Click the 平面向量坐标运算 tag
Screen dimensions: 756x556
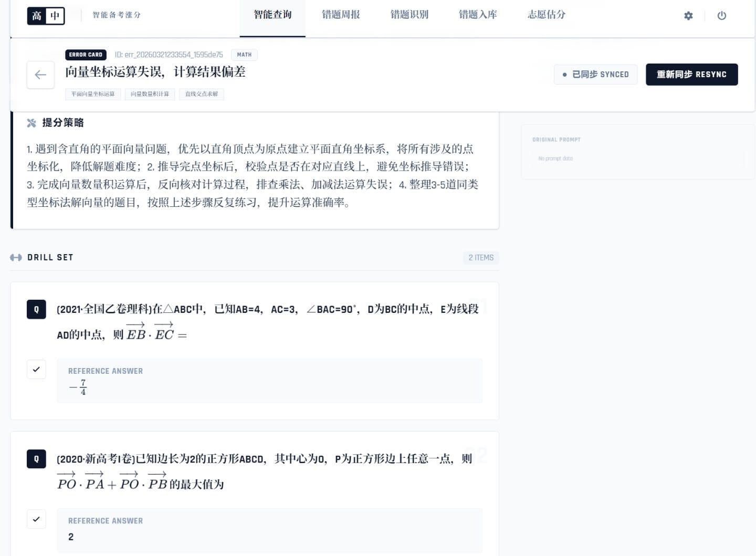[x=93, y=94]
